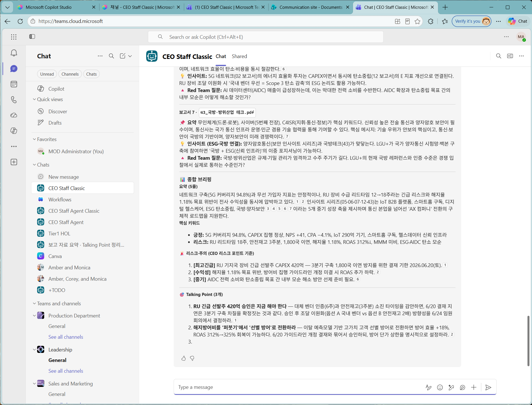The image size is (532, 405).
Task: Toggle the navigation pane icon
Action: (x=32, y=37)
